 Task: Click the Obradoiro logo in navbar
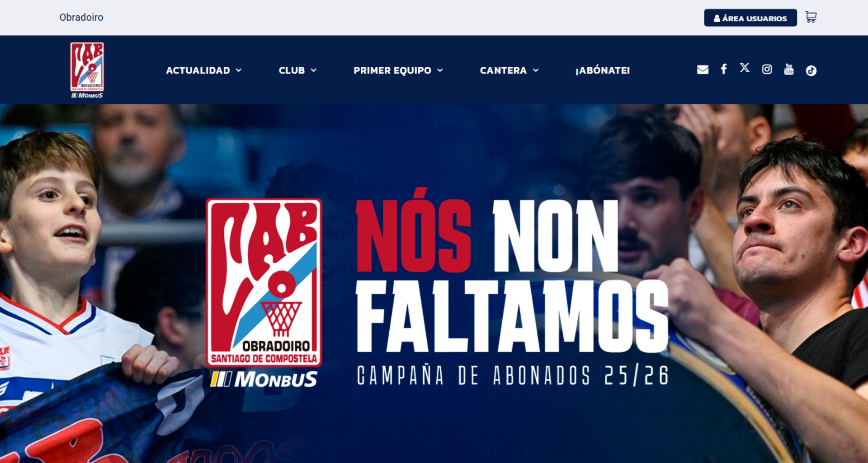click(x=87, y=70)
